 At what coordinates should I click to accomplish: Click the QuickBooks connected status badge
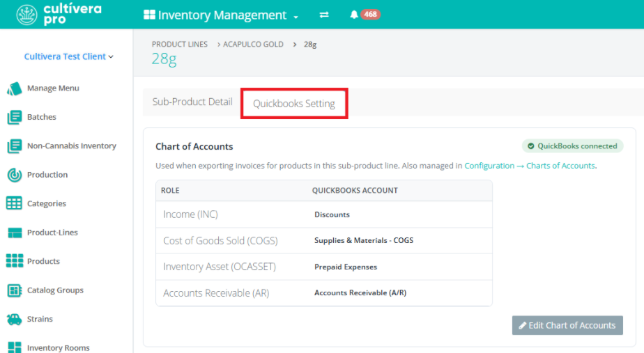pos(572,146)
